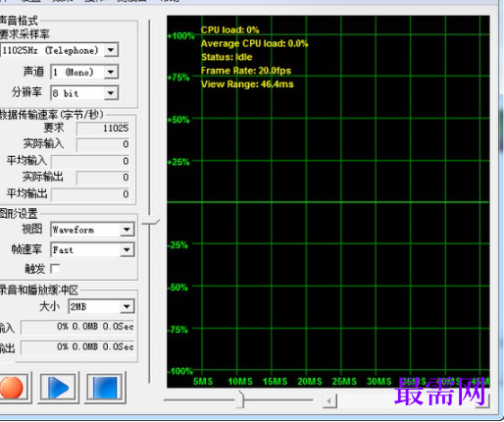Screen dimensions: 504x422
Task: Click the horizontal zoom slider thumb below graph
Action: coord(240,399)
